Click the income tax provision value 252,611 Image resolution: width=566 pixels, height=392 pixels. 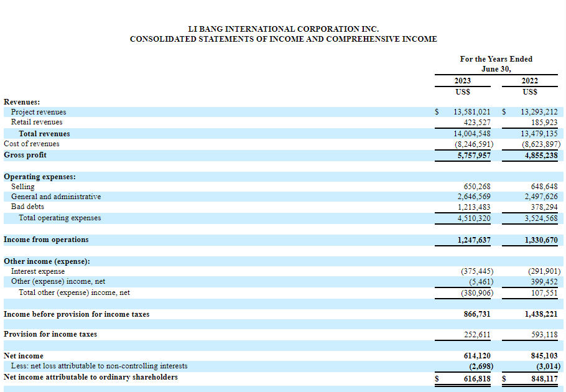477,335
